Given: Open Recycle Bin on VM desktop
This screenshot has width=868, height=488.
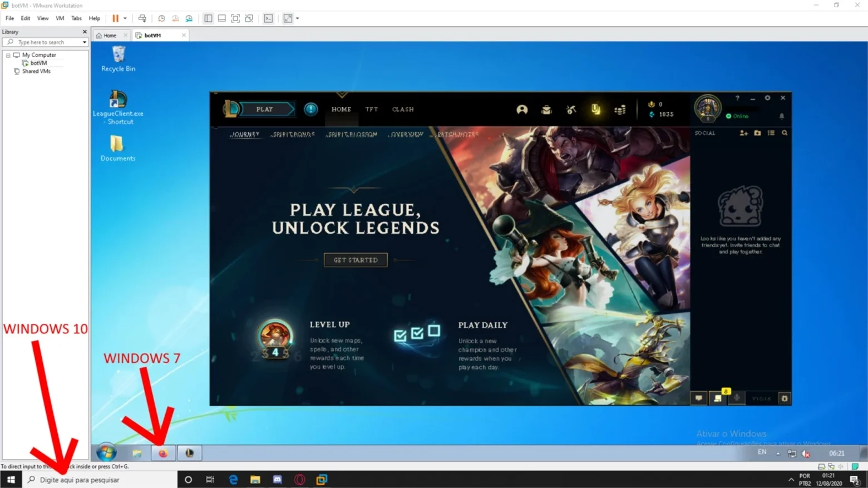Looking at the screenshot, I should pyautogui.click(x=119, y=59).
